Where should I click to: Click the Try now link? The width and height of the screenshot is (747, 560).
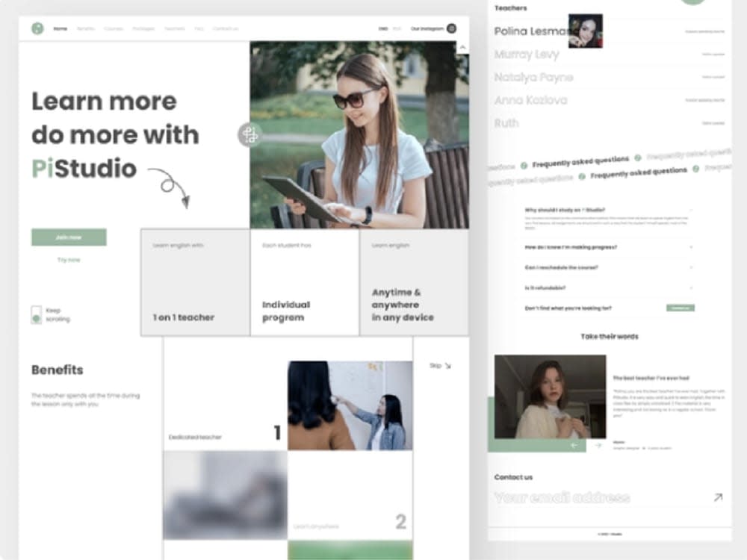[x=69, y=260]
